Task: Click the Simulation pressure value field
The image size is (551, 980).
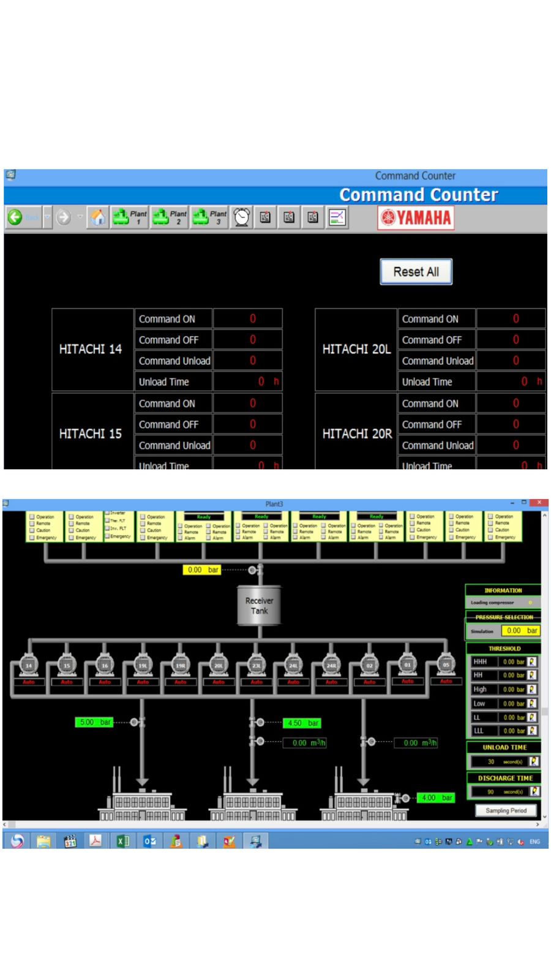Action: pyautogui.click(x=520, y=630)
